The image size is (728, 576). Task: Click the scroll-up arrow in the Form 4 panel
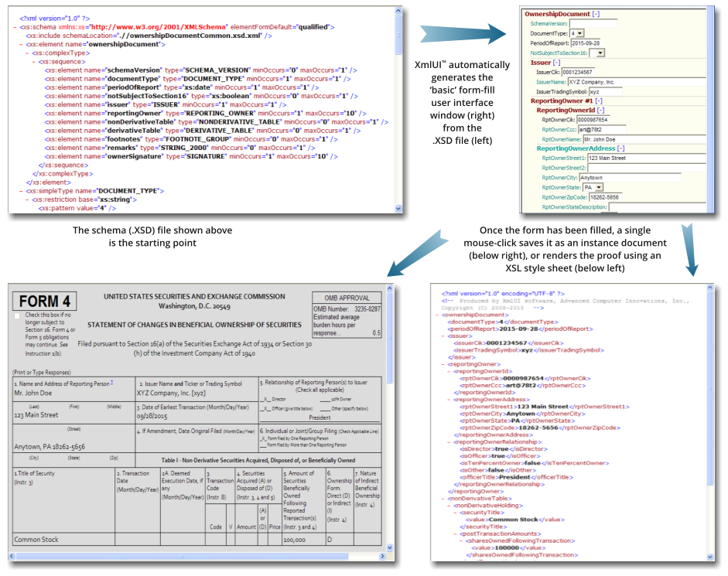(x=390, y=288)
